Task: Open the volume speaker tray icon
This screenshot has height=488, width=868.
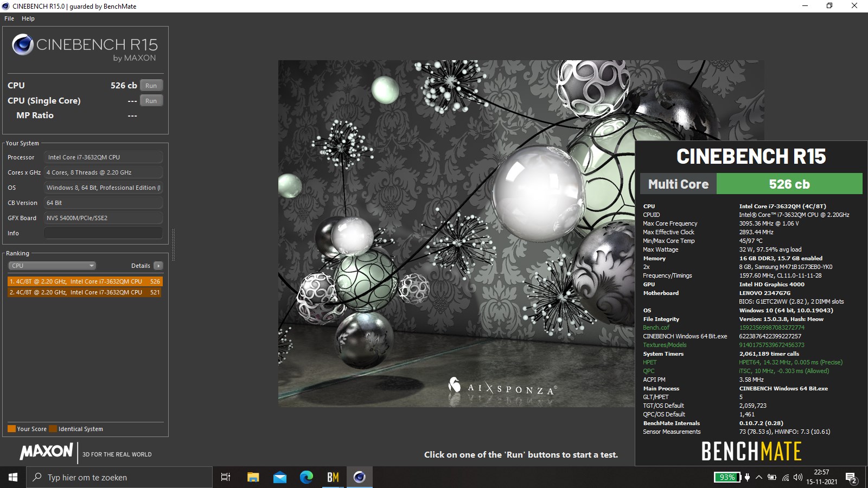Action: pos(797,477)
